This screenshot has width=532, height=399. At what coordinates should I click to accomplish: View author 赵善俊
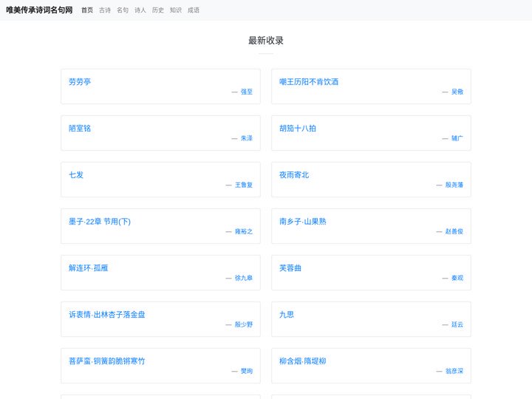pos(454,231)
